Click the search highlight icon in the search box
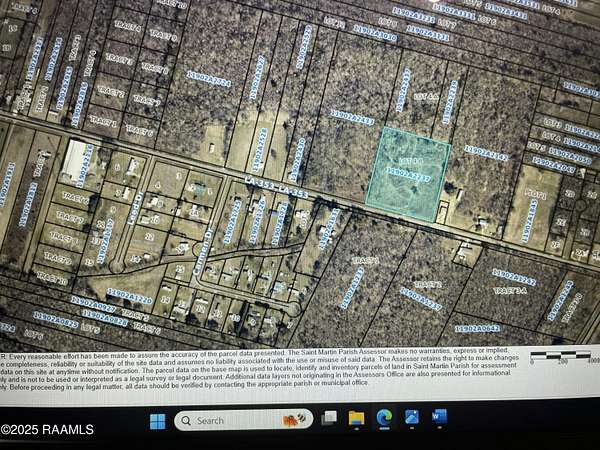This screenshot has width=600, height=450. coord(295,420)
